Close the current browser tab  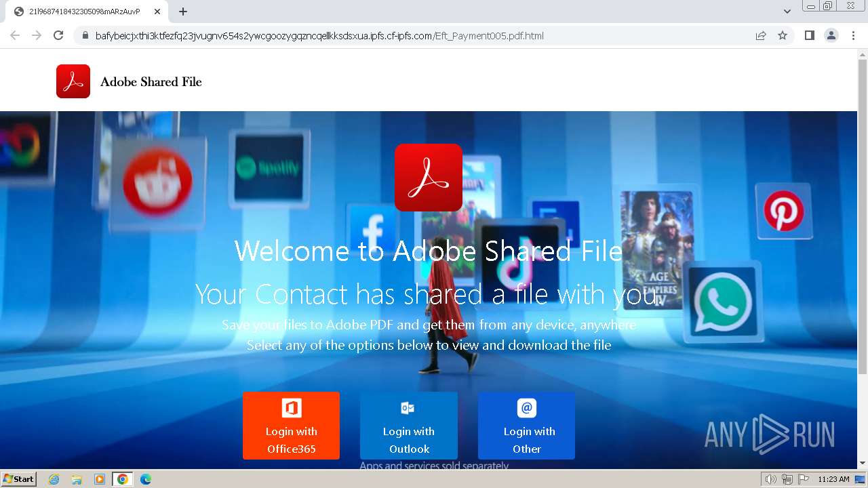pos(157,12)
